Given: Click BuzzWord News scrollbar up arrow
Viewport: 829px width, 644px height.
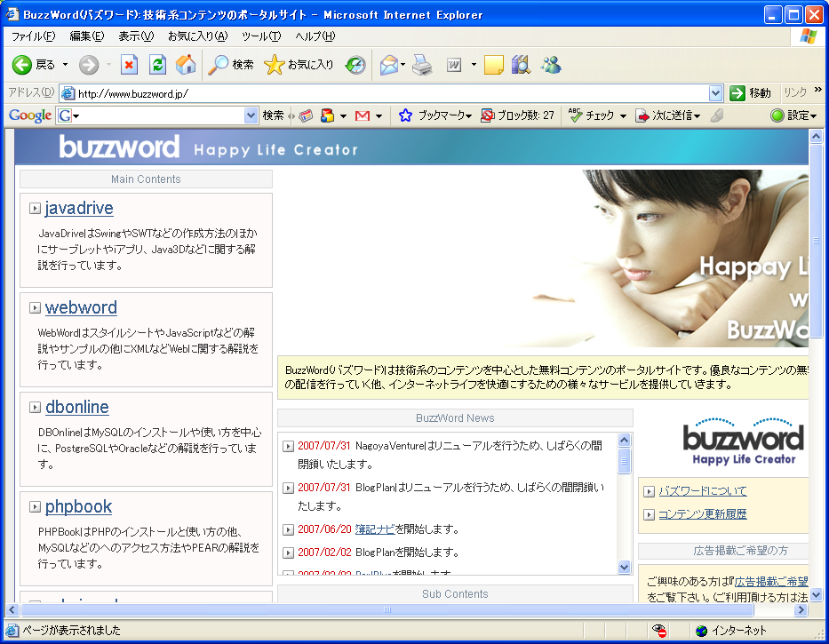Looking at the screenshot, I should (624, 440).
